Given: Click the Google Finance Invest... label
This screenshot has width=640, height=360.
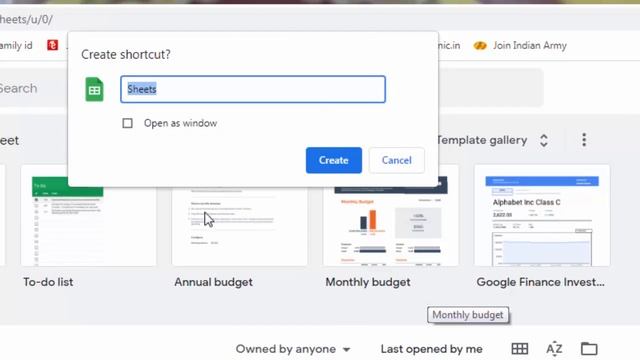Looking at the screenshot, I should click(540, 282).
